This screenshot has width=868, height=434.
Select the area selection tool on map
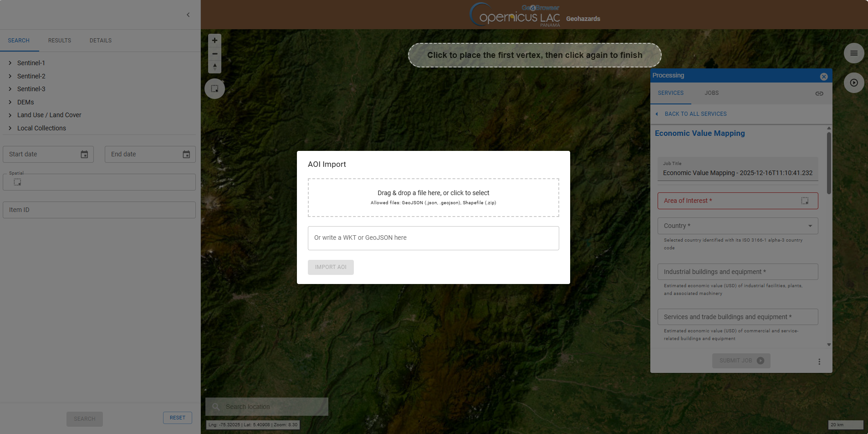(214, 88)
